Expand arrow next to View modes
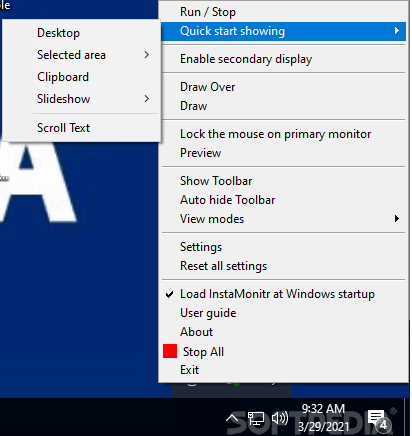This screenshot has height=436, width=412. click(396, 219)
